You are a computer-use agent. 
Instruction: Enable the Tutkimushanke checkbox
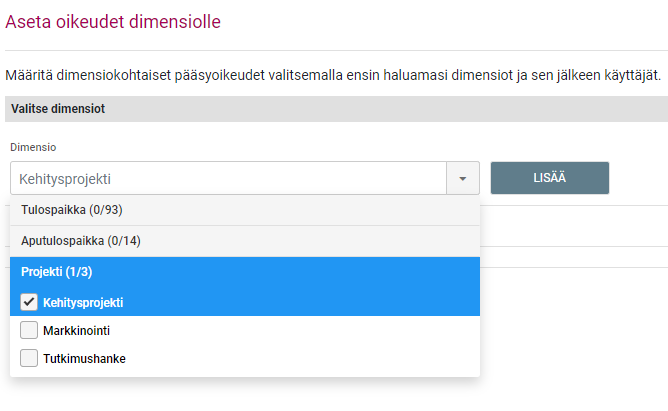tap(29, 358)
